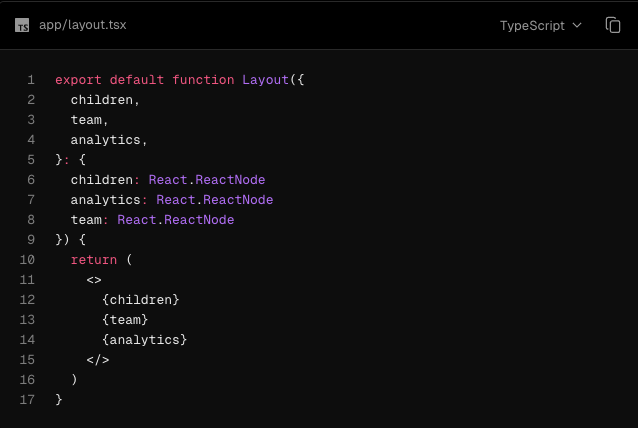Click the default keyword on line 1

tap(136, 80)
